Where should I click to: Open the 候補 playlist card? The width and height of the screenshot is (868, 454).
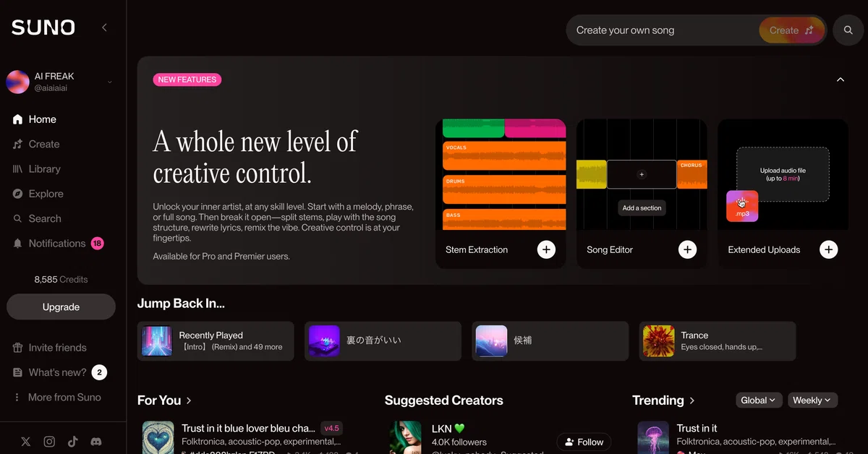(x=550, y=341)
